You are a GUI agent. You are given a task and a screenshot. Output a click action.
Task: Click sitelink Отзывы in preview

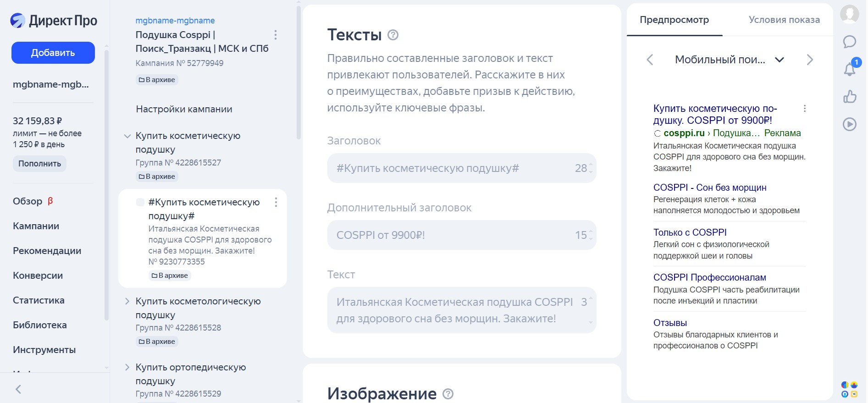[x=670, y=323]
